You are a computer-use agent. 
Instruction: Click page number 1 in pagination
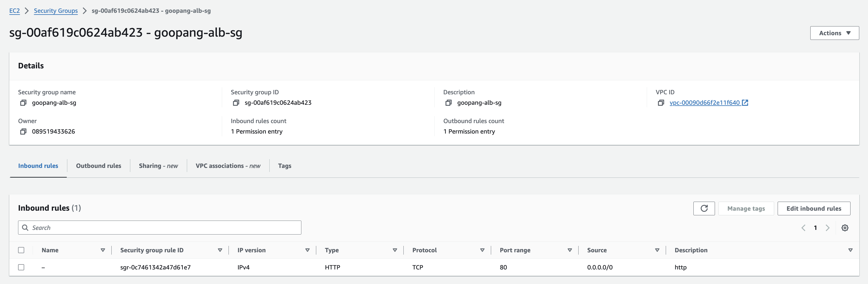pyautogui.click(x=816, y=228)
